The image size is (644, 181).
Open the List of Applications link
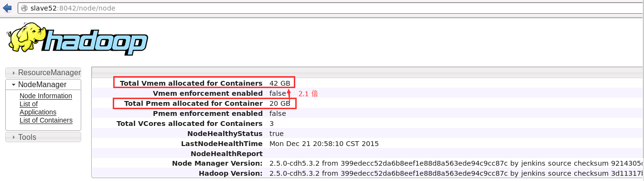click(x=38, y=108)
